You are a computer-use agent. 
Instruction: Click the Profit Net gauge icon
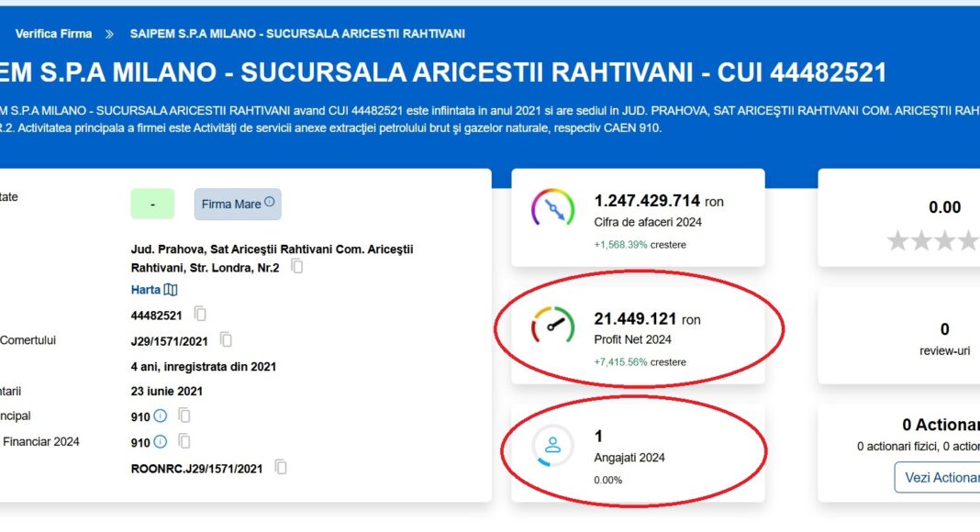(552, 325)
